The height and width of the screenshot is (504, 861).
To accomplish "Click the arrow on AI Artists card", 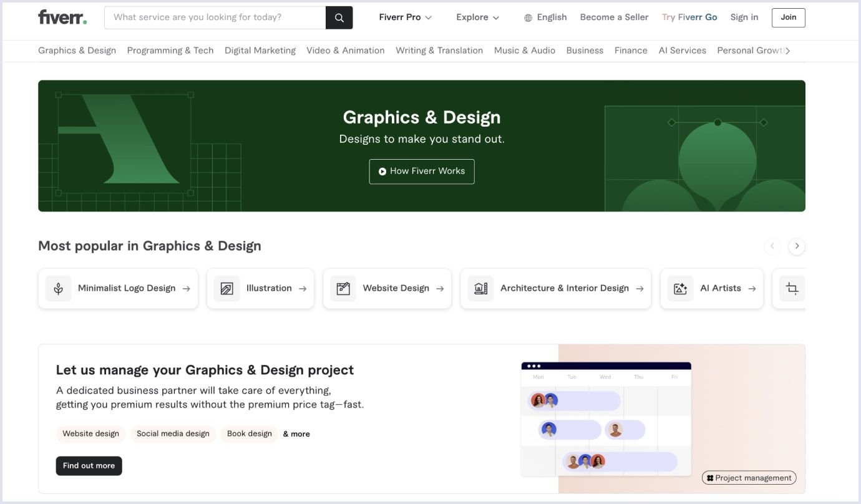I will pos(752,289).
